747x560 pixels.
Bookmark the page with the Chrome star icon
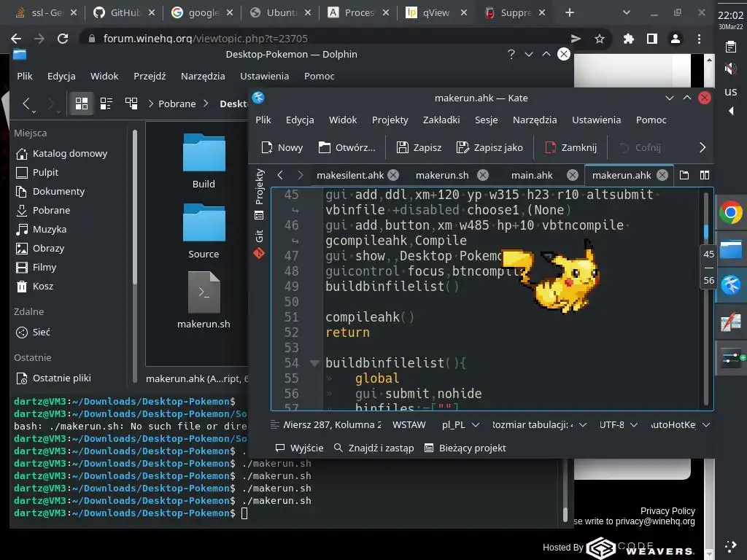tap(600, 39)
